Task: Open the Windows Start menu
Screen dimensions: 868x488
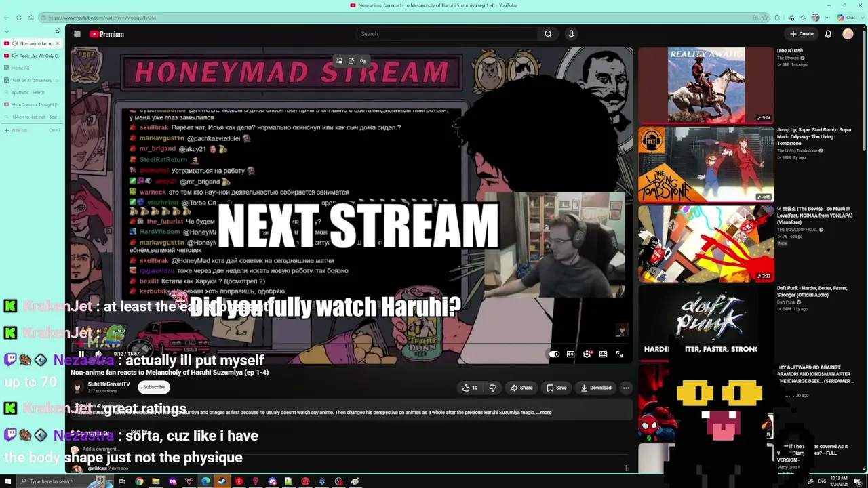Action: (x=8, y=481)
